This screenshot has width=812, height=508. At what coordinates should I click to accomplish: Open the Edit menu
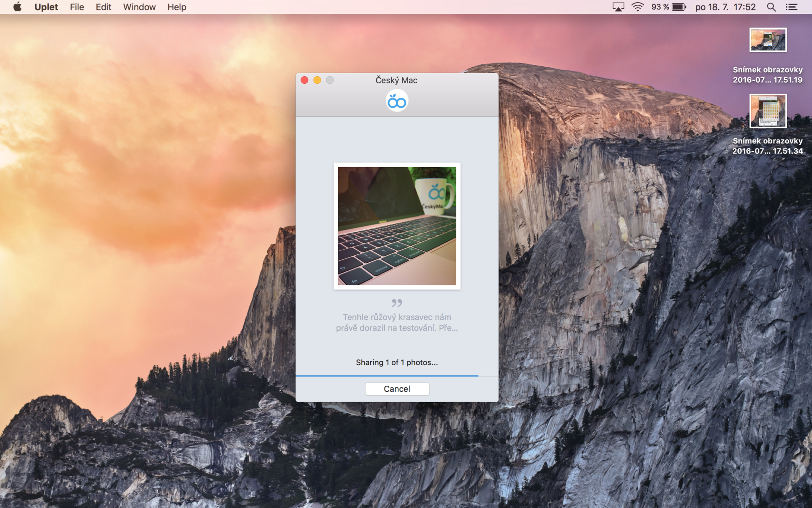pos(103,7)
